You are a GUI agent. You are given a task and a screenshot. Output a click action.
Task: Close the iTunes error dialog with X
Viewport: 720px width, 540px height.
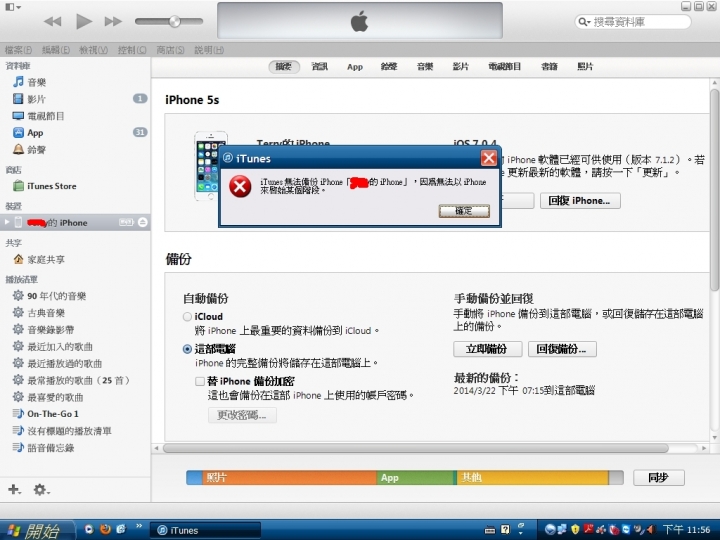point(489,158)
